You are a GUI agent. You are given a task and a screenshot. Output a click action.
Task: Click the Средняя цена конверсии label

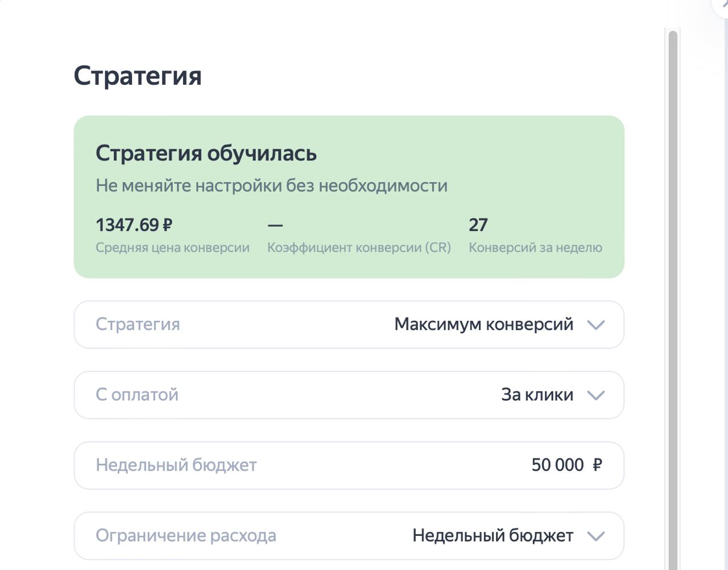click(x=172, y=248)
